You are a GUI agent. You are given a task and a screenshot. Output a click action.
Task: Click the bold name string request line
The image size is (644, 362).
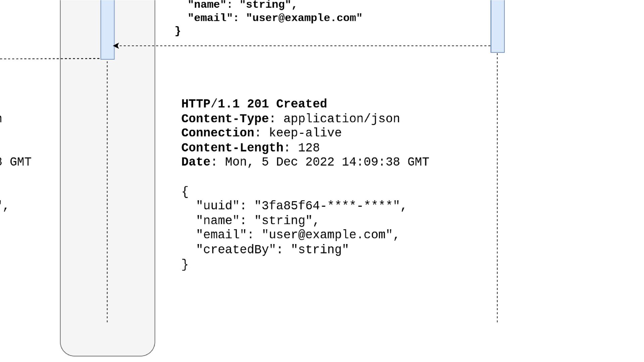pyautogui.click(x=242, y=5)
